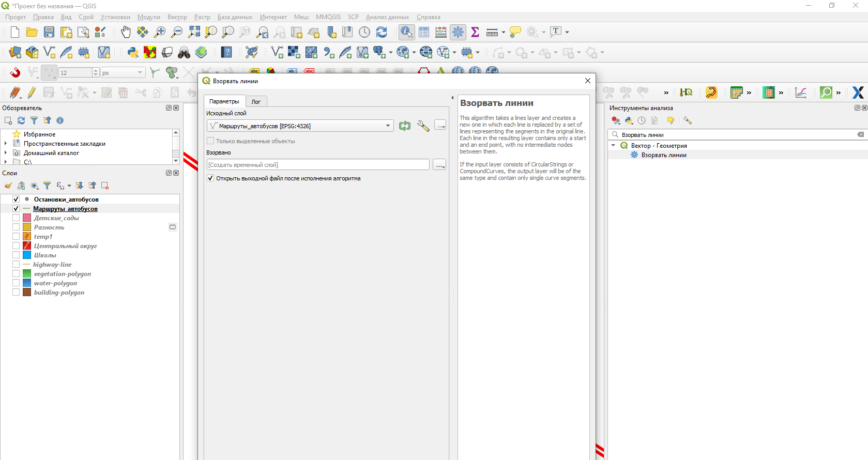Viewport: 868px width, 460px height.
Task: Uncheck open output file after algorithm
Action: click(210, 178)
